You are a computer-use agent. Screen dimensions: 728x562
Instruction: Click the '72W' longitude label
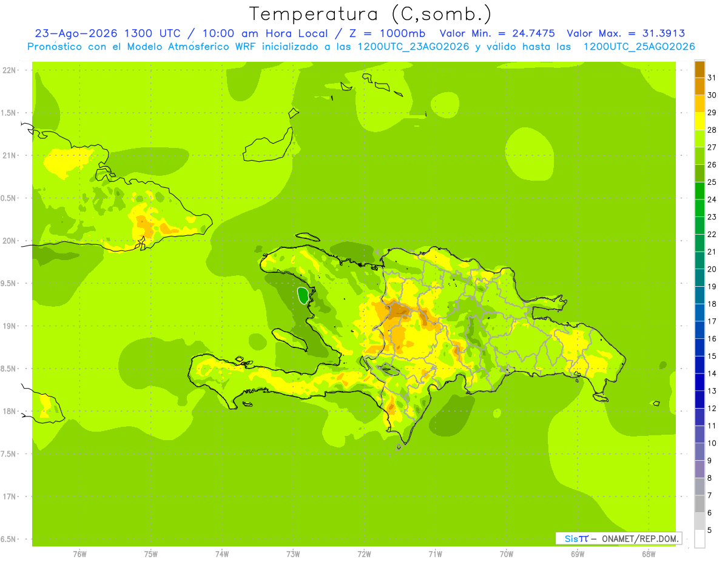pyautogui.click(x=364, y=555)
